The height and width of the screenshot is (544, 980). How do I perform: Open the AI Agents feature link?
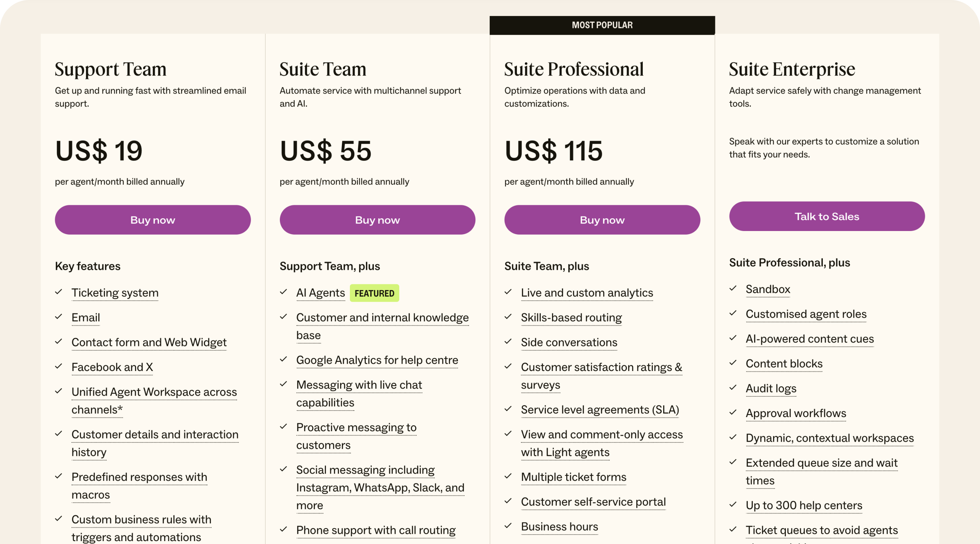coord(320,293)
